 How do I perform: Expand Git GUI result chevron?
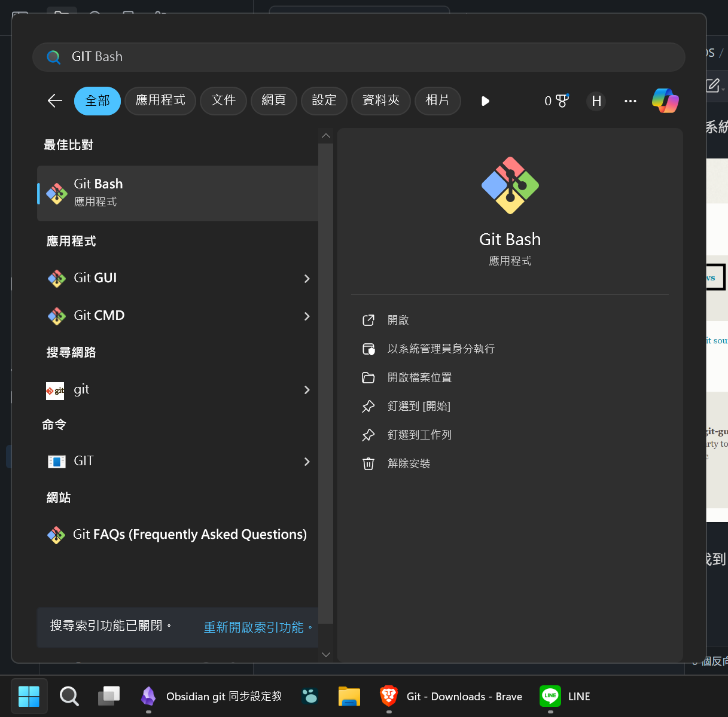(307, 279)
